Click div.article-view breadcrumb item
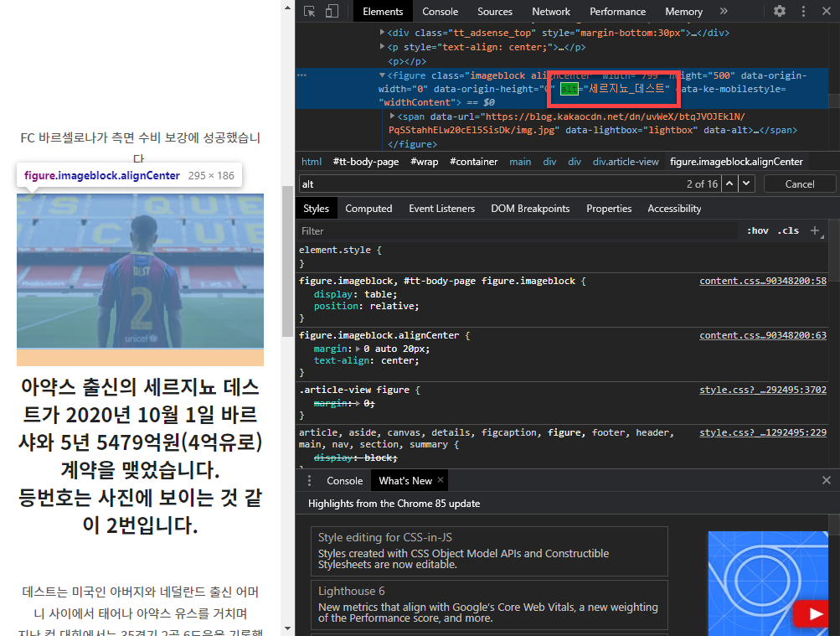The image size is (840, 636). click(x=625, y=161)
